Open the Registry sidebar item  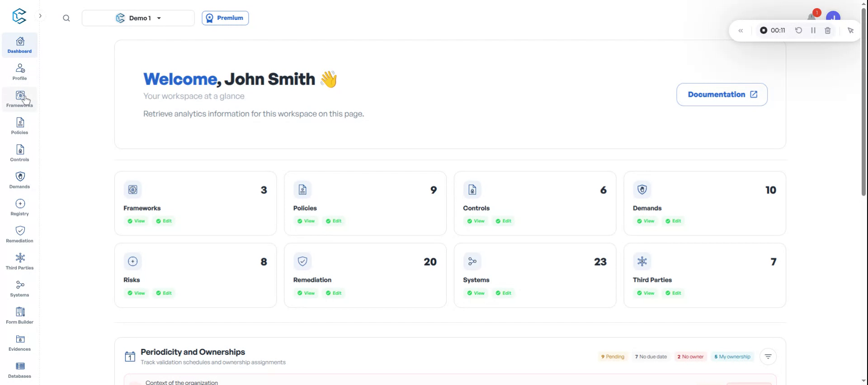point(19,208)
